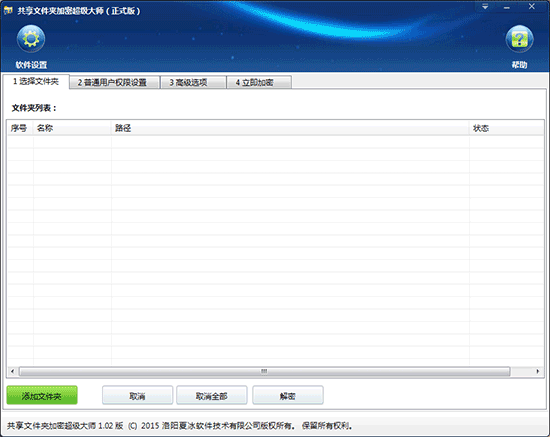Click the horizontal scrollbar right arrow
Viewport: 550px width, 437px height.
pos(538,371)
